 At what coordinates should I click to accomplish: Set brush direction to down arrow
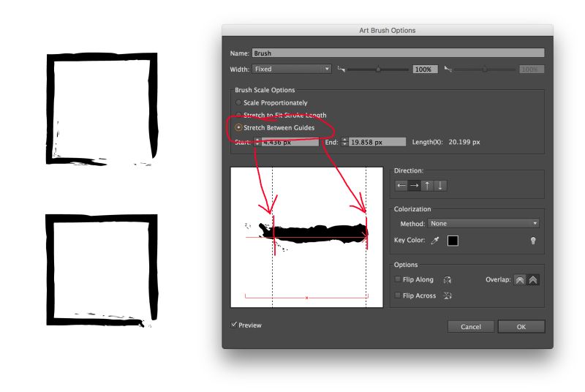(440, 185)
